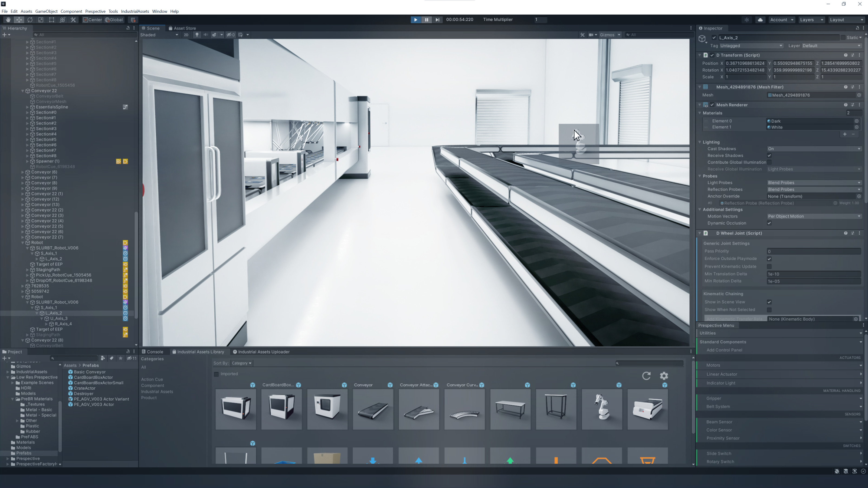Image resolution: width=868 pixels, height=488 pixels.
Task: Click the Pass Priority input field
Action: pyautogui.click(x=814, y=252)
